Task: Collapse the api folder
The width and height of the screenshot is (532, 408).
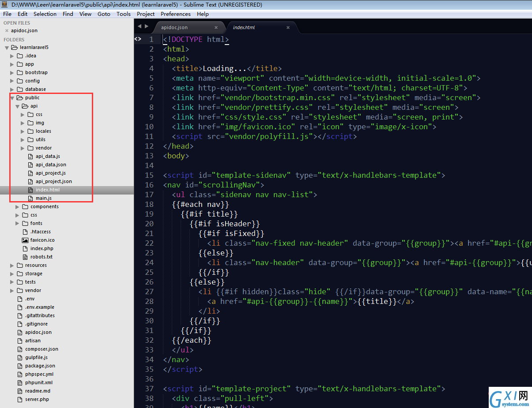Action: coord(18,106)
